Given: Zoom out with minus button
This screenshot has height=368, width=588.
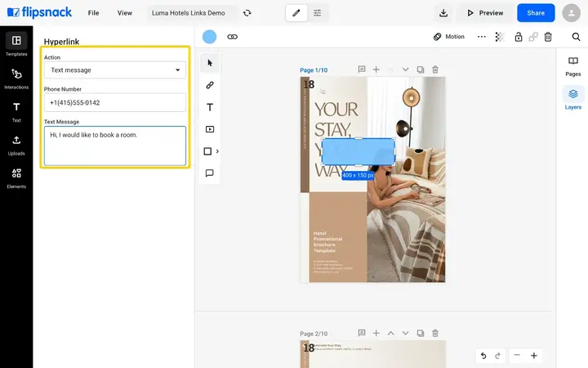Looking at the screenshot, I should (517, 355).
